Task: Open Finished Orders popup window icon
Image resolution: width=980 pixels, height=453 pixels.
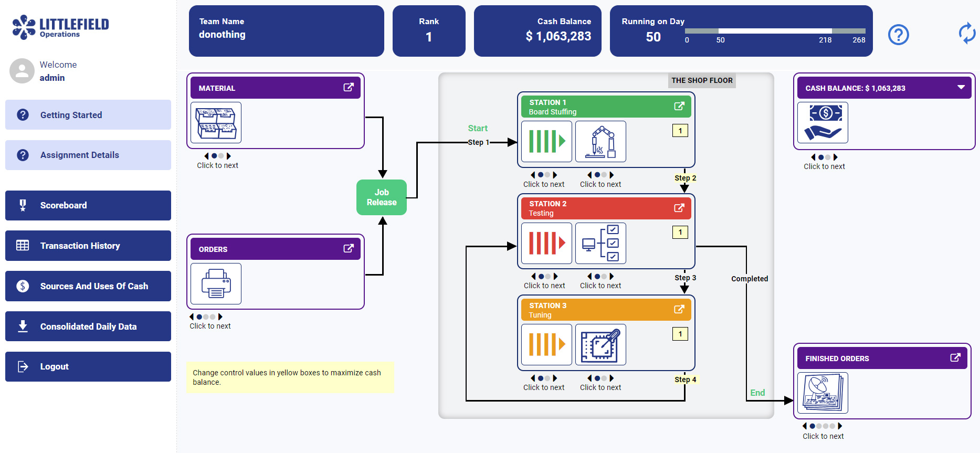Action: tap(955, 357)
